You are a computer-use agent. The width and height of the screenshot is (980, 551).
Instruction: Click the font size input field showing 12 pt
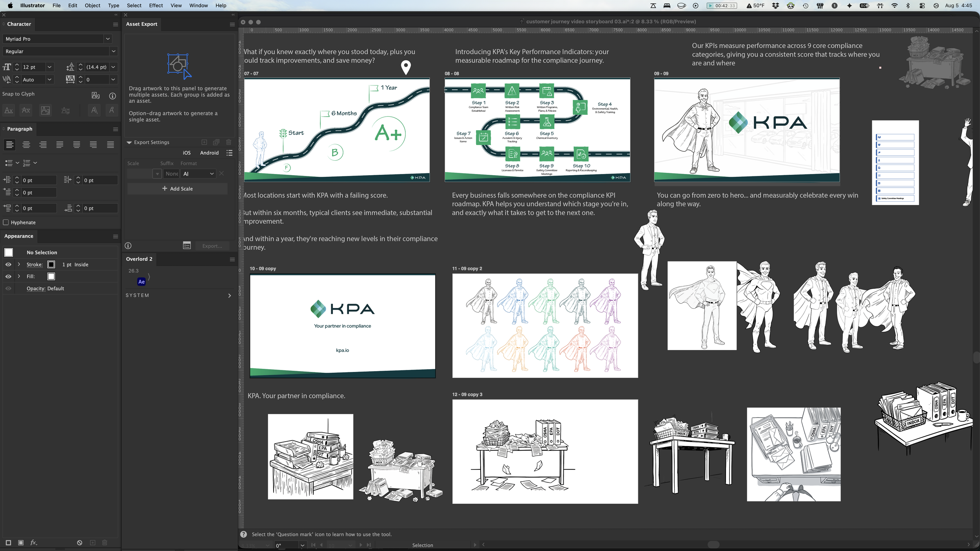click(33, 67)
